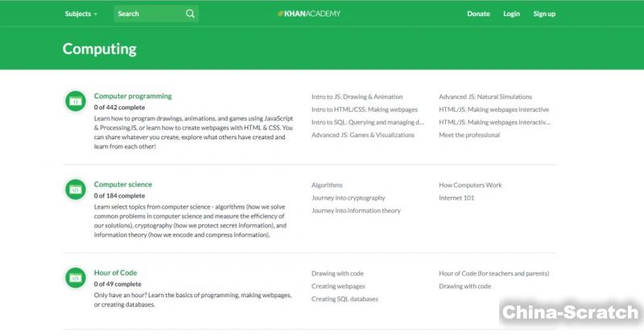Open the Computer science heading link
The height and width of the screenshot is (336, 644).
tap(123, 185)
